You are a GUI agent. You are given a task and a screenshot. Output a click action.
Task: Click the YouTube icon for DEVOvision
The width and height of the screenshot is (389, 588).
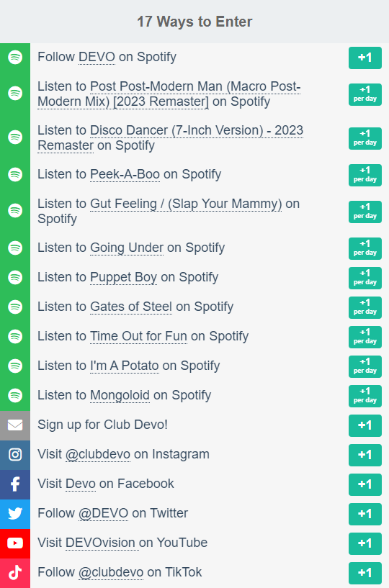15,543
